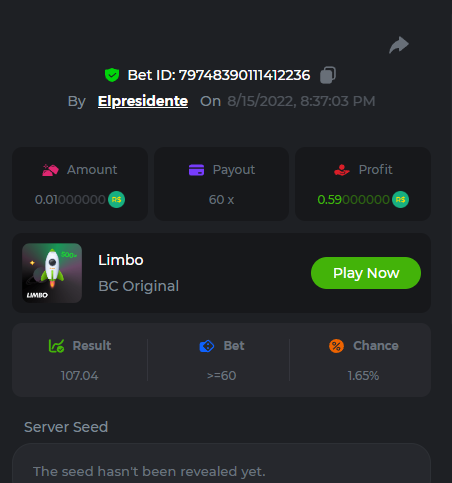Click the Server Seed text box
452x483 pixels.
point(221,463)
